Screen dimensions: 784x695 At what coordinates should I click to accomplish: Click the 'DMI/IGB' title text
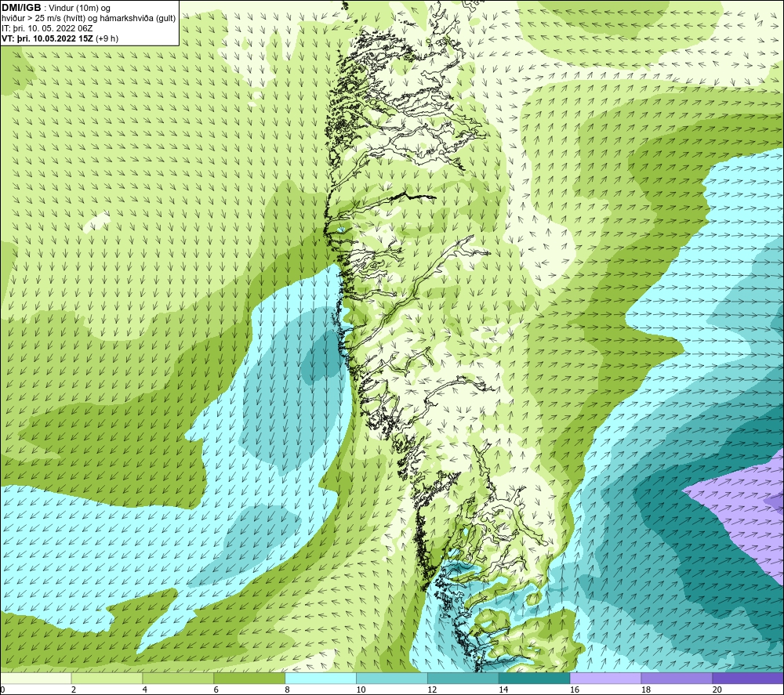click(x=21, y=8)
